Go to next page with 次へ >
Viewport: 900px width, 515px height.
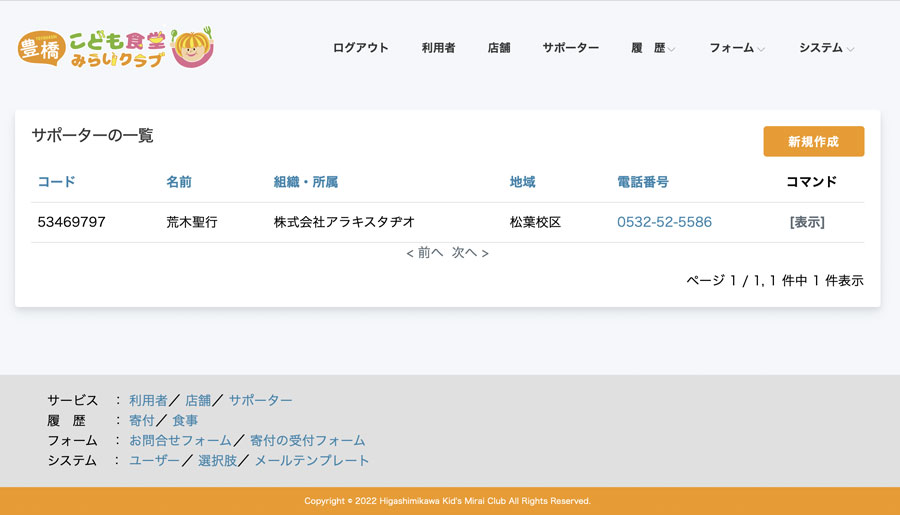[x=470, y=253]
